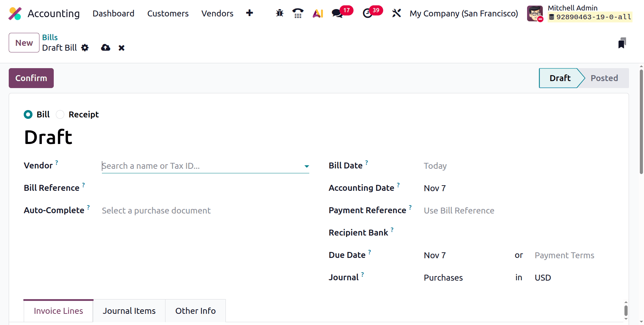Return to Bills via breadcrumb link
This screenshot has width=644, height=325.
50,37
